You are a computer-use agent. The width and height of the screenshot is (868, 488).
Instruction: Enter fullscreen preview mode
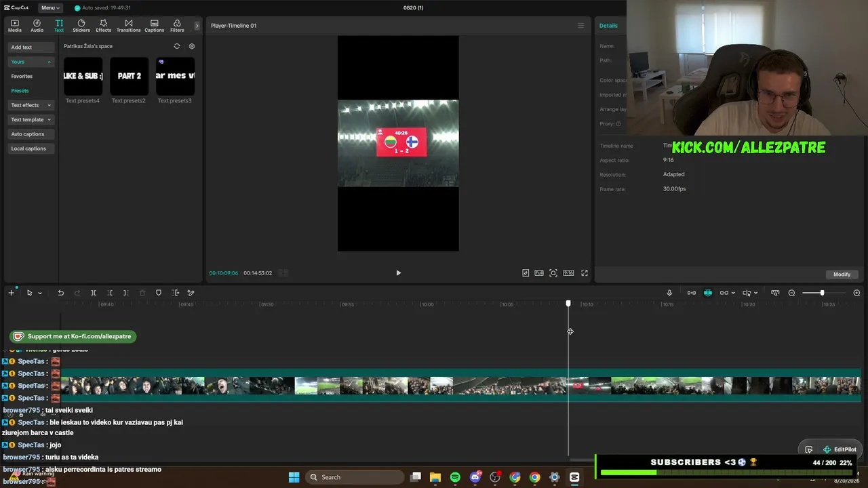pyautogui.click(x=585, y=273)
